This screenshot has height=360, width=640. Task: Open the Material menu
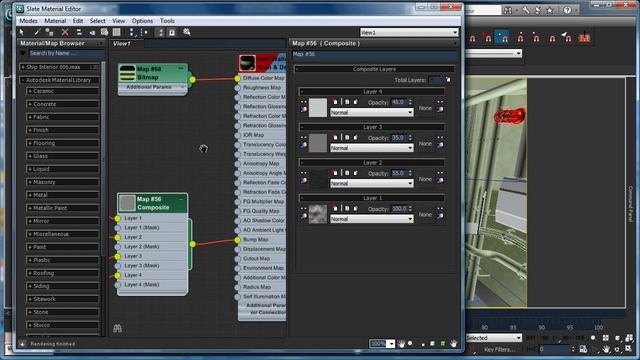click(55, 21)
